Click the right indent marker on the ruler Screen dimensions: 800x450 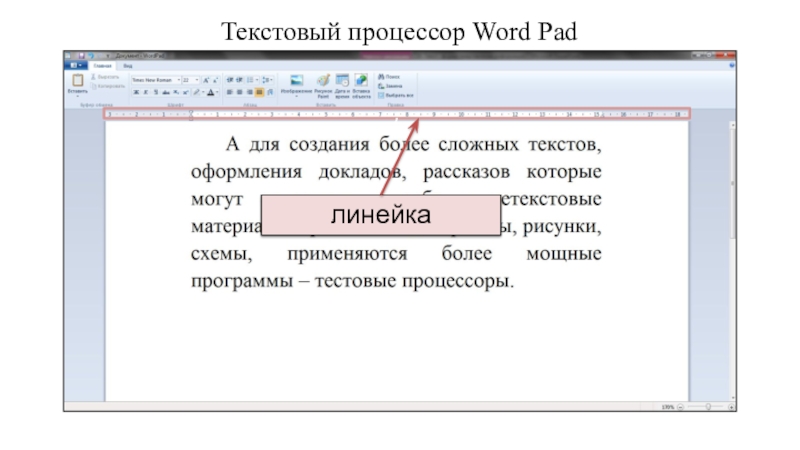603,115
